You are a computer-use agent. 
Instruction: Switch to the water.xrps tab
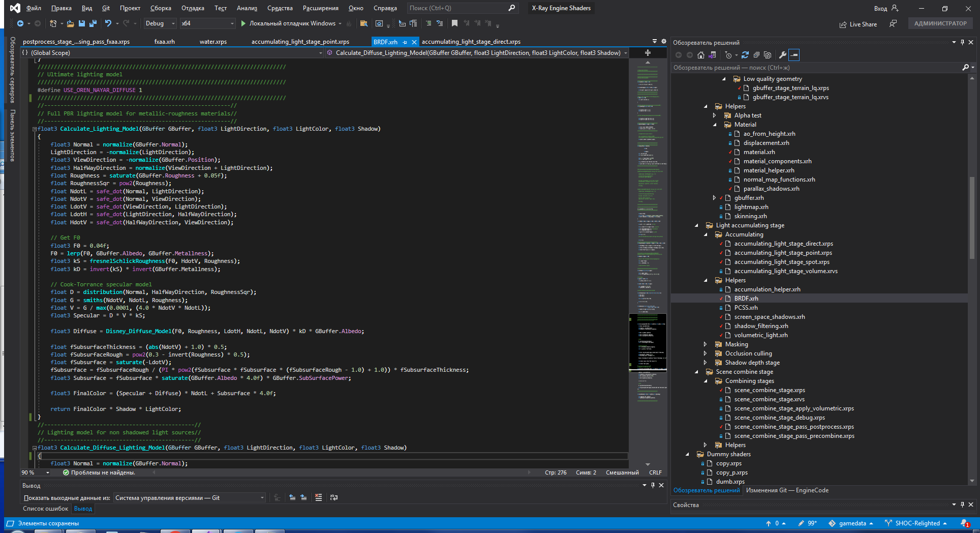[213, 42]
